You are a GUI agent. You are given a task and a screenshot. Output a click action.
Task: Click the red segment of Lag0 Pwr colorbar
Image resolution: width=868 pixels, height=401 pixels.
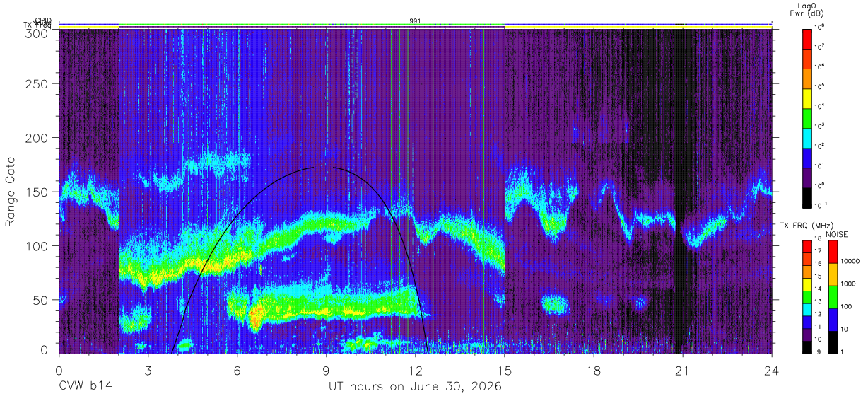click(x=807, y=38)
